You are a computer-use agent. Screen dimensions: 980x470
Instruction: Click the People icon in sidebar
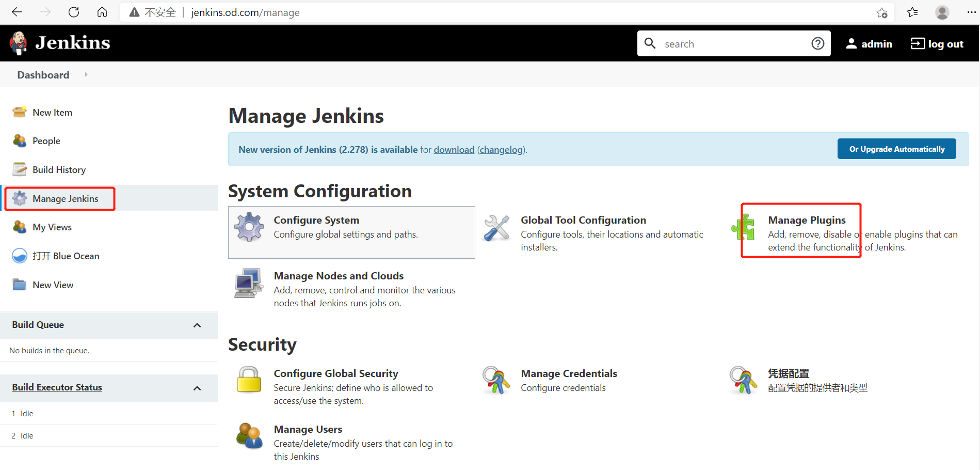20,140
